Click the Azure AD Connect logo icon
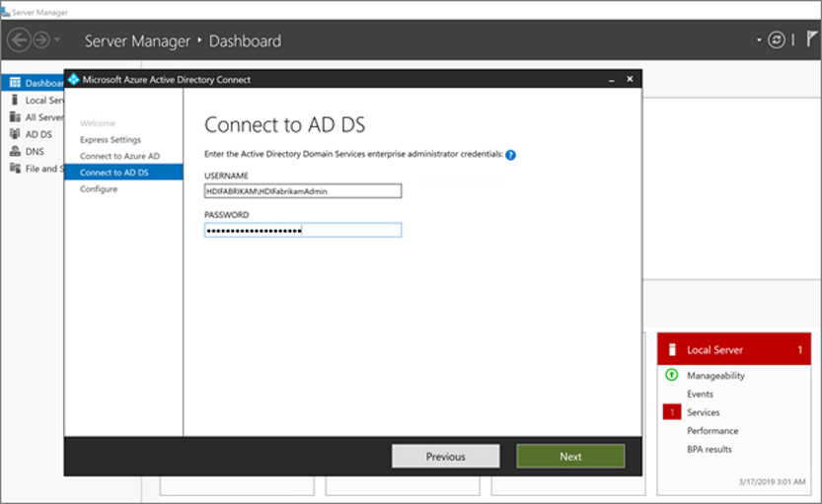 coord(73,79)
